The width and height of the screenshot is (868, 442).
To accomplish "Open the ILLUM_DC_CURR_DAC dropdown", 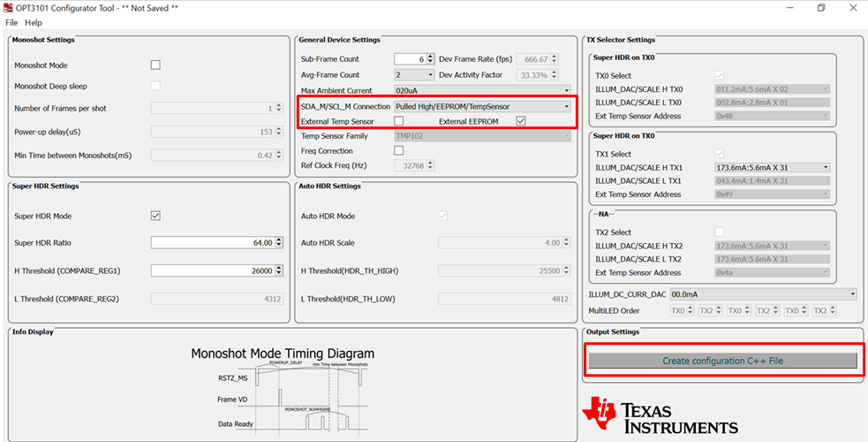I will 763,294.
